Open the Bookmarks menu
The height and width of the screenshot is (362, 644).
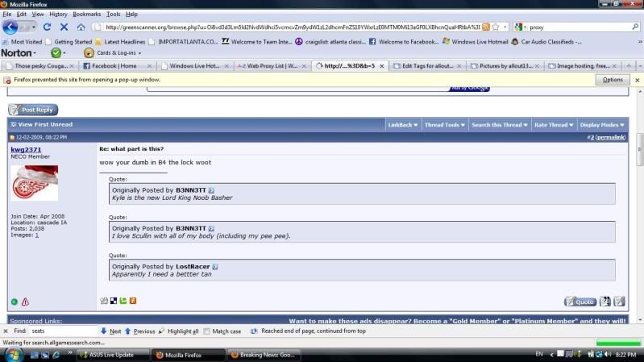click(x=87, y=14)
